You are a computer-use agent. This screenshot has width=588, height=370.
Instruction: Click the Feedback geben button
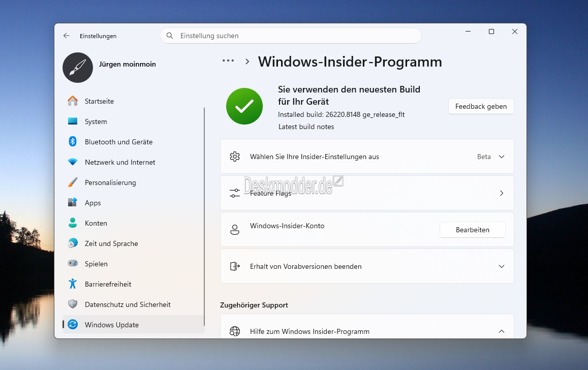pyautogui.click(x=481, y=106)
